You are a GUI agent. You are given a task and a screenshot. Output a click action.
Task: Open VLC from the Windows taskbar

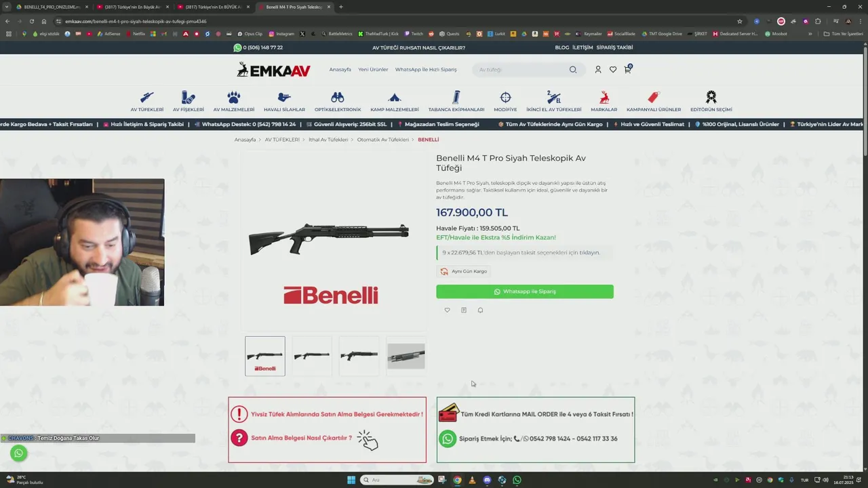click(x=472, y=480)
